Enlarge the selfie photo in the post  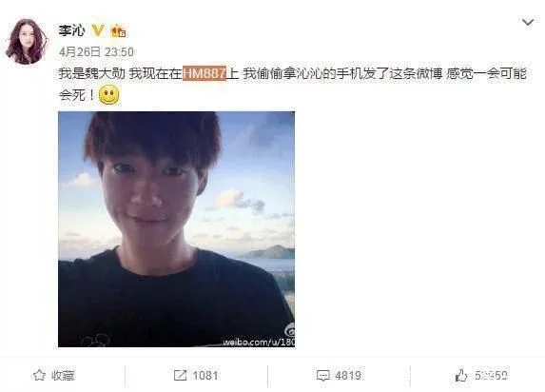point(177,229)
